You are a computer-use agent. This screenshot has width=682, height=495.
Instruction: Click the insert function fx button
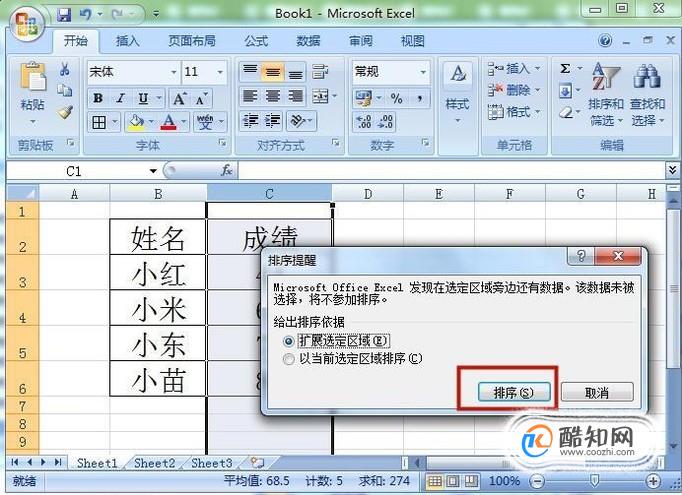point(226,171)
